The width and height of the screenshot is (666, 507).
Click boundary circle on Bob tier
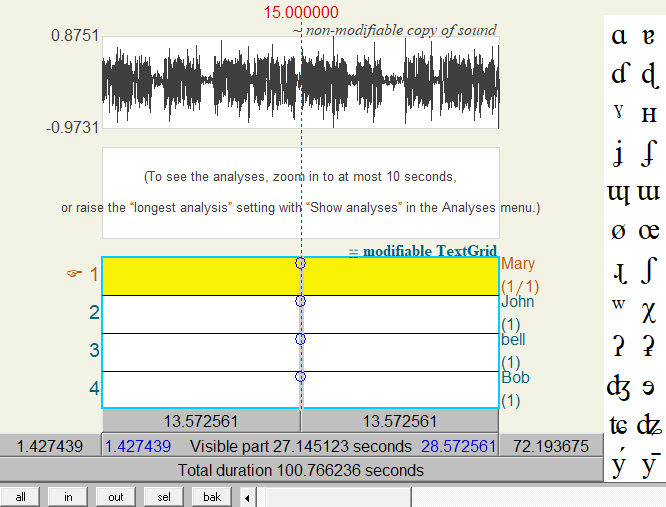pyautogui.click(x=300, y=377)
